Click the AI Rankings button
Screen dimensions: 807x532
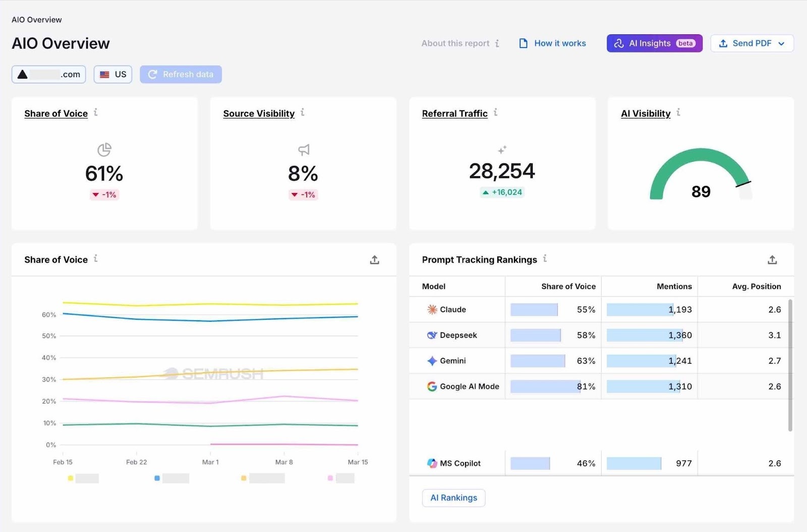click(453, 498)
